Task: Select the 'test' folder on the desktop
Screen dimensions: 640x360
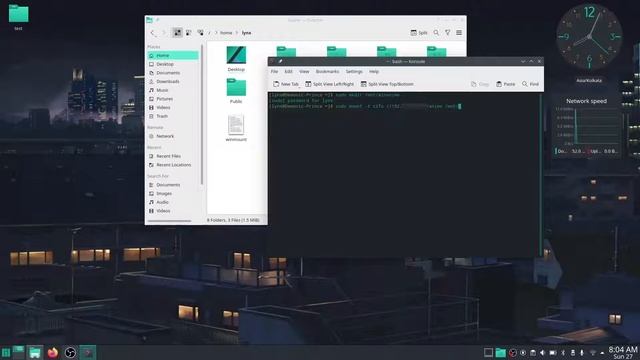Action: (18, 17)
